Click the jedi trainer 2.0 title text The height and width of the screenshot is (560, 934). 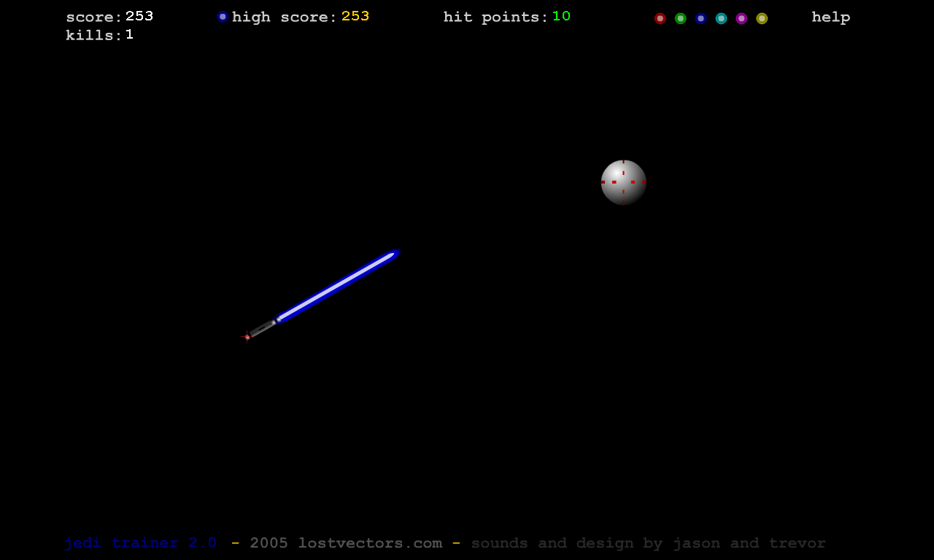click(x=140, y=543)
